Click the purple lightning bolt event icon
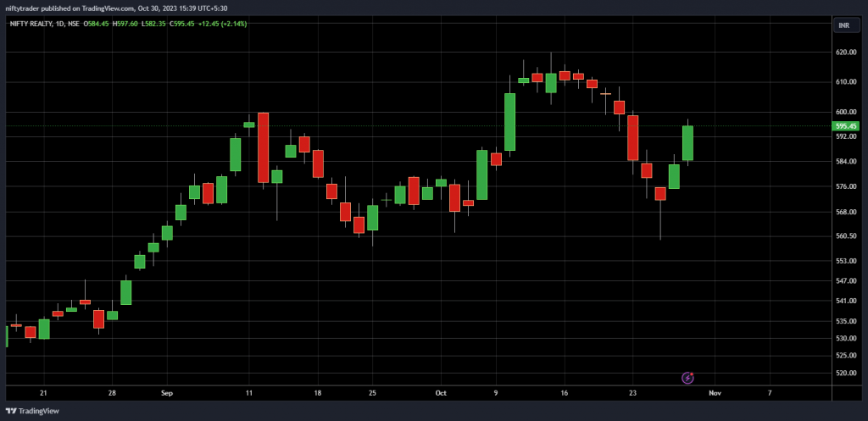Viewport: 868px width, 421px height. (x=687, y=378)
